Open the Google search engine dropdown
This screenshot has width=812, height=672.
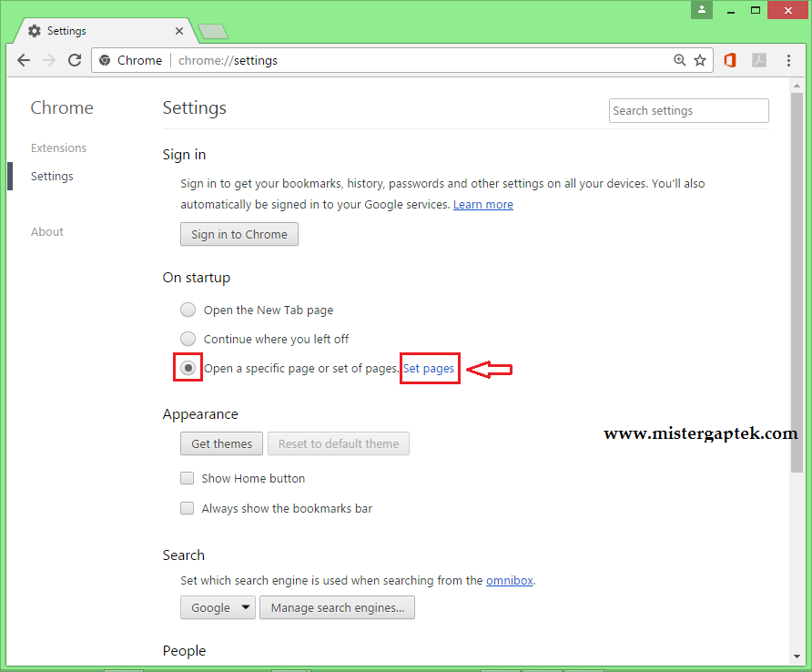(x=218, y=607)
